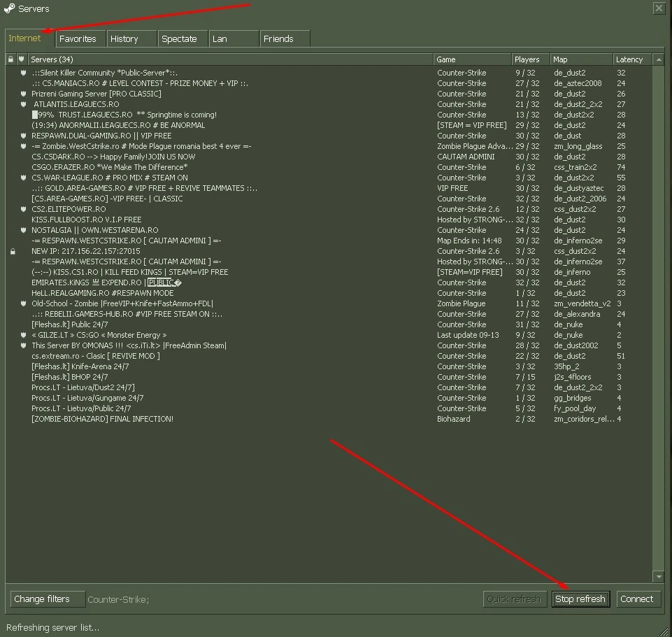Sort servers by the password lock column
Viewport: 672px width, 637px height.
click(x=10, y=59)
